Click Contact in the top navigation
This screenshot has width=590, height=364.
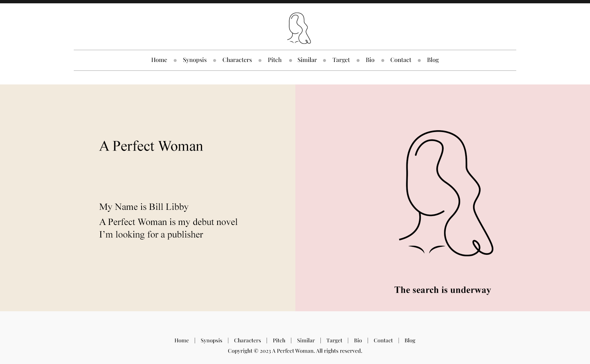pyautogui.click(x=400, y=60)
